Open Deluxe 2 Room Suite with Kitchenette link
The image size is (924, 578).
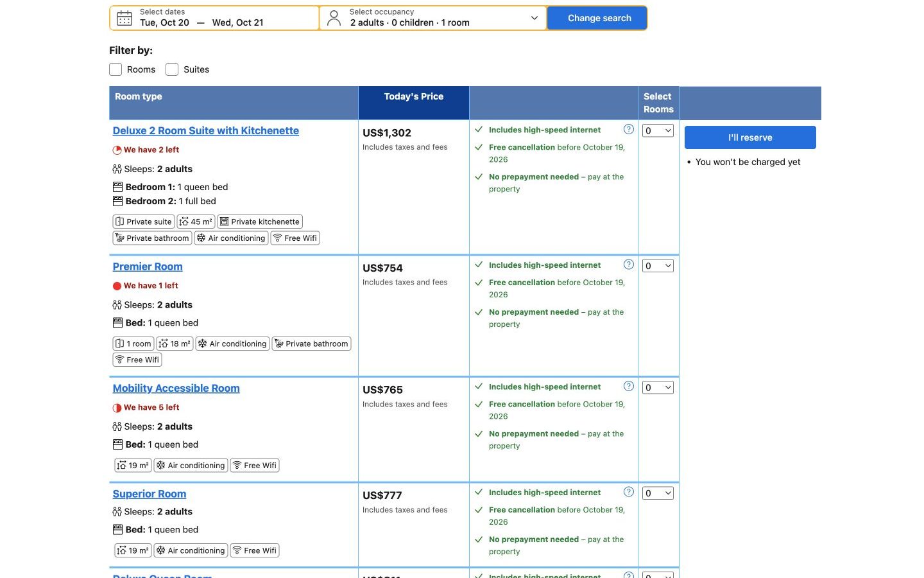[x=206, y=130]
